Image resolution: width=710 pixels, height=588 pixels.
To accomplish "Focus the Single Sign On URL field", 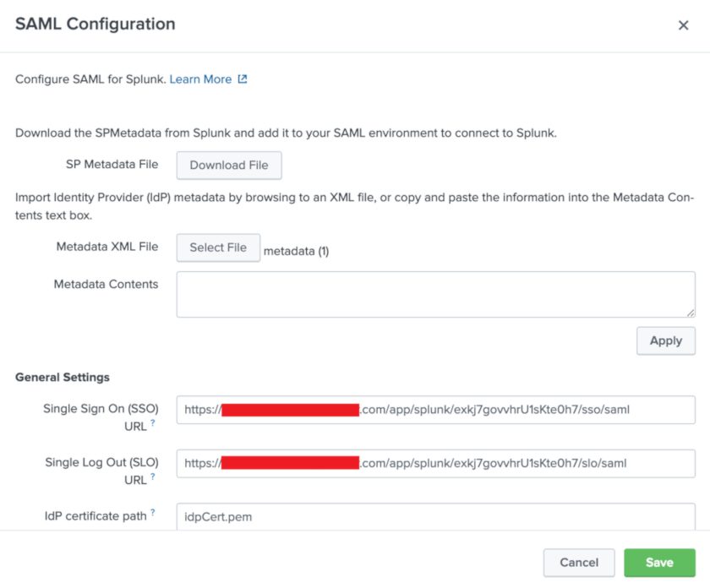I will [x=435, y=410].
